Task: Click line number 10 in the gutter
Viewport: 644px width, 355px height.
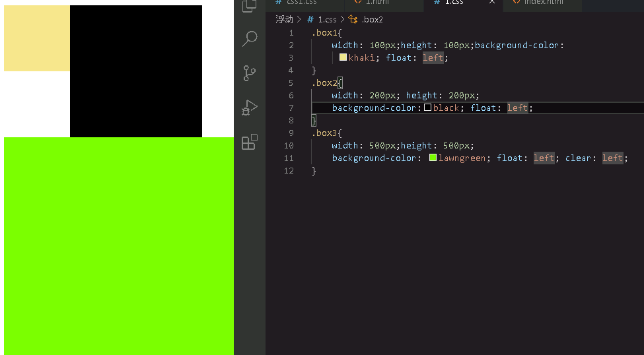Action: click(x=289, y=145)
